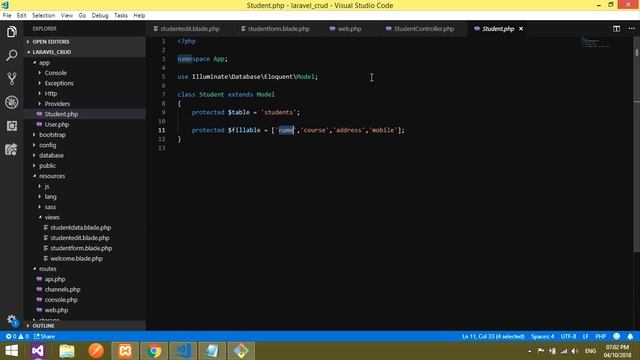Expand the Outline section
This screenshot has height=360, width=640.
click(x=85, y=326)
